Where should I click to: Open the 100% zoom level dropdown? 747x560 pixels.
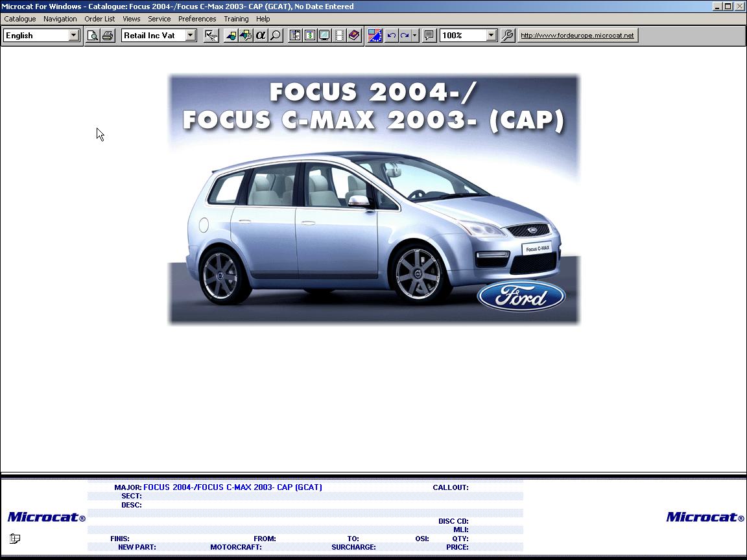(491, 36)
